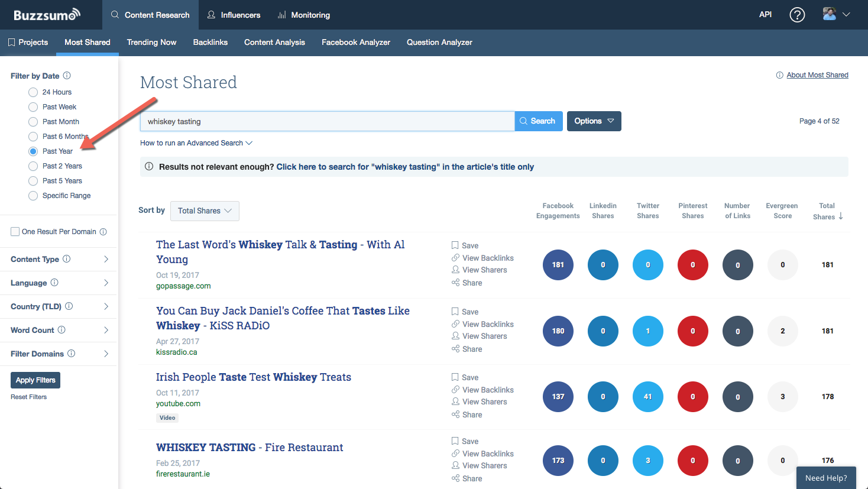Open the Total Shares sort dropdown
Viewport: 868px width, 489px height.
[x=205, y=211]
